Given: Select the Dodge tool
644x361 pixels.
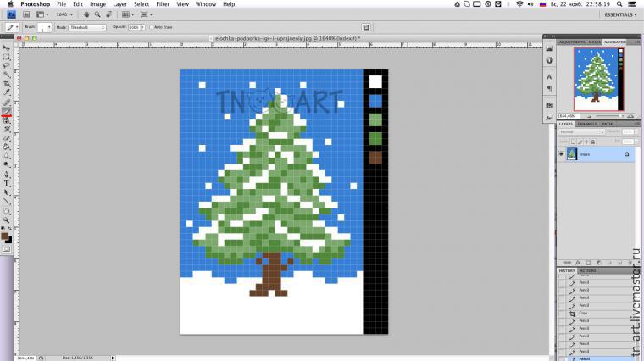Looking at the screenshot, I should click(x=6, y=164).
